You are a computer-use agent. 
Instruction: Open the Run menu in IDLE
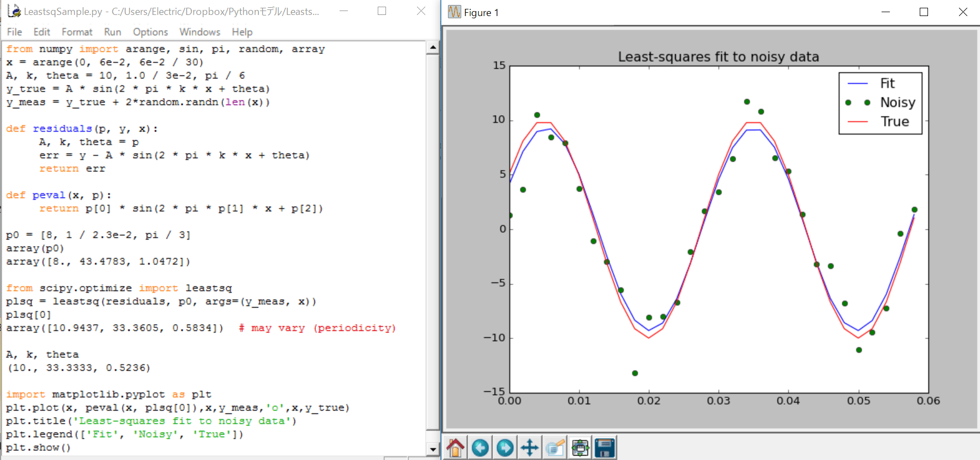pyautogui.click(x=112, y=32)
